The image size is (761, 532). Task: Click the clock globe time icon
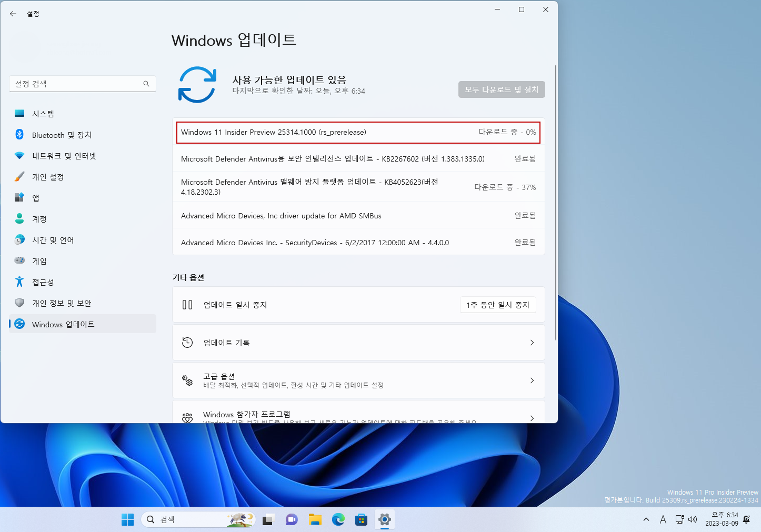[x=19, y=239]
